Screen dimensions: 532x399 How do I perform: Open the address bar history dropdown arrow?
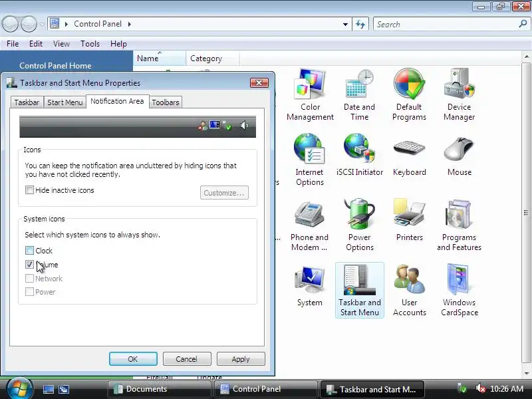(345, 24)
